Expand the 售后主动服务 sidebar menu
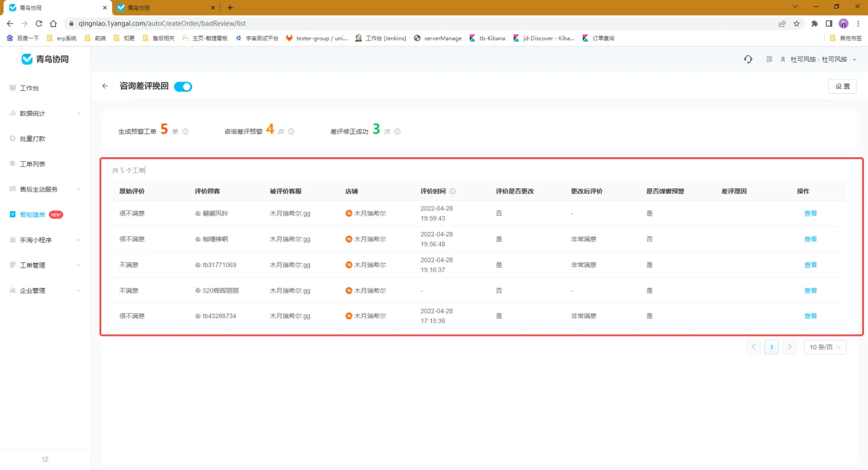The image size is (868, 470). [x=45, y=189]
